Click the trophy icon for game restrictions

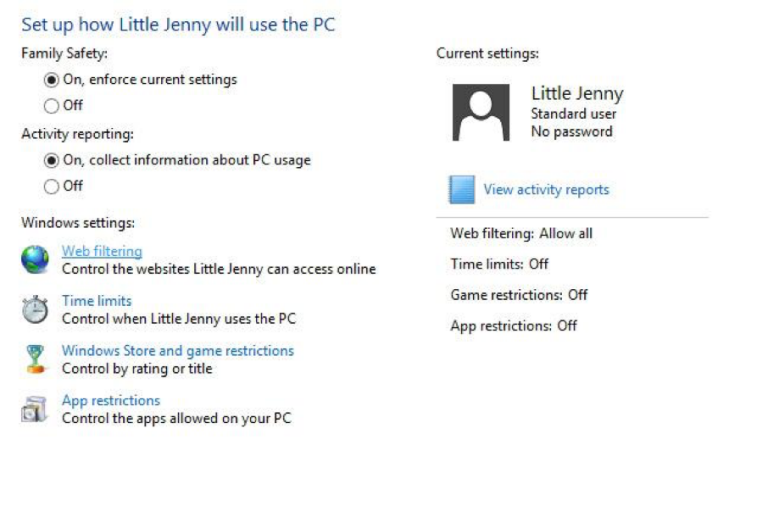click(35, 359)
